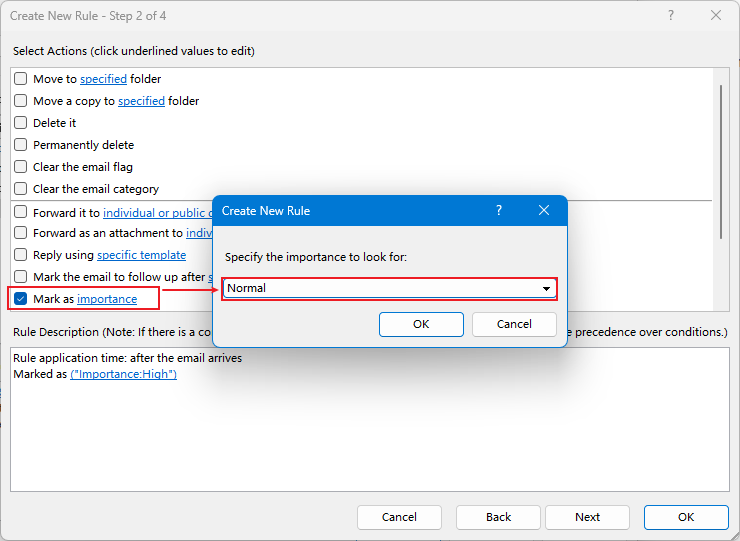The height and width of the screenshot is (541, 740).
Task: Open 'individual or public' link in Forward row
Action: pos(158,213)
